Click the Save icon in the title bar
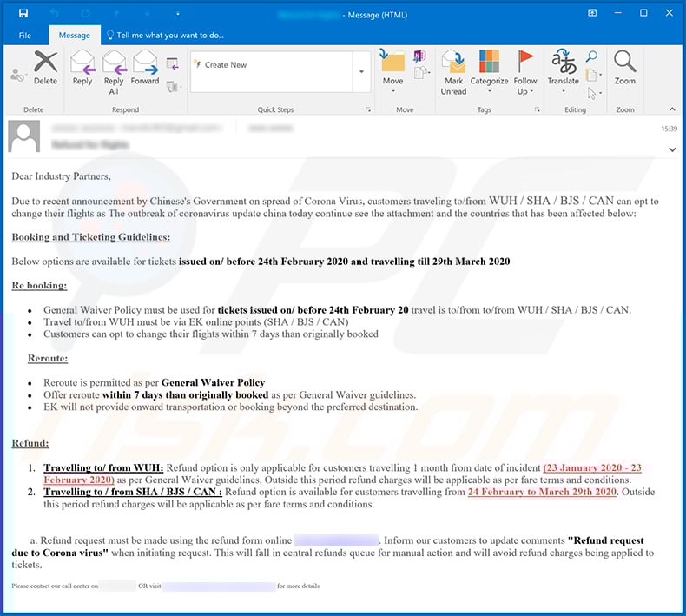This screenshot has width=686, height=616. point(23,13)
